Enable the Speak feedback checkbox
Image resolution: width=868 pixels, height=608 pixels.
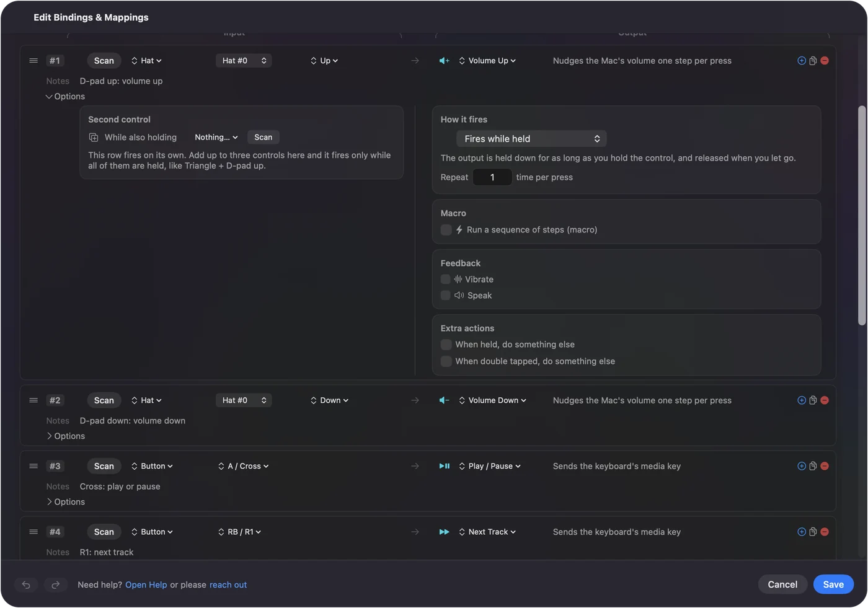click(x=446, y=296)
